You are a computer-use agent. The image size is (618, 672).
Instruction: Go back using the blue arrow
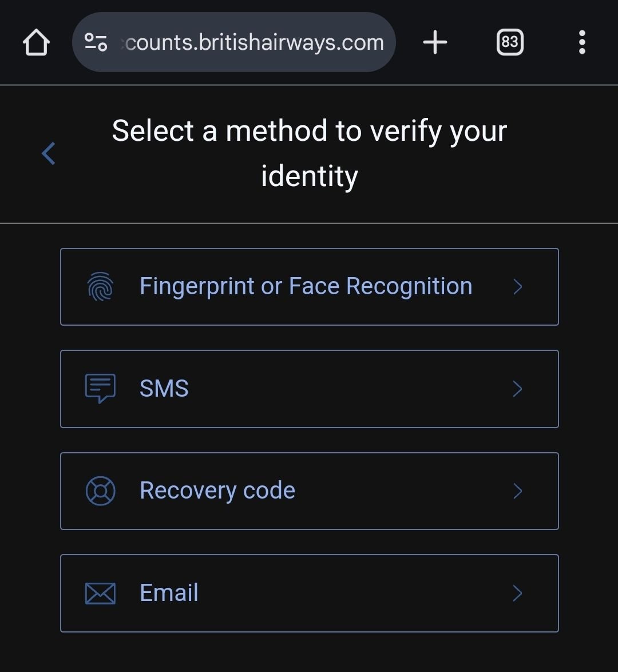click(49, 153)
